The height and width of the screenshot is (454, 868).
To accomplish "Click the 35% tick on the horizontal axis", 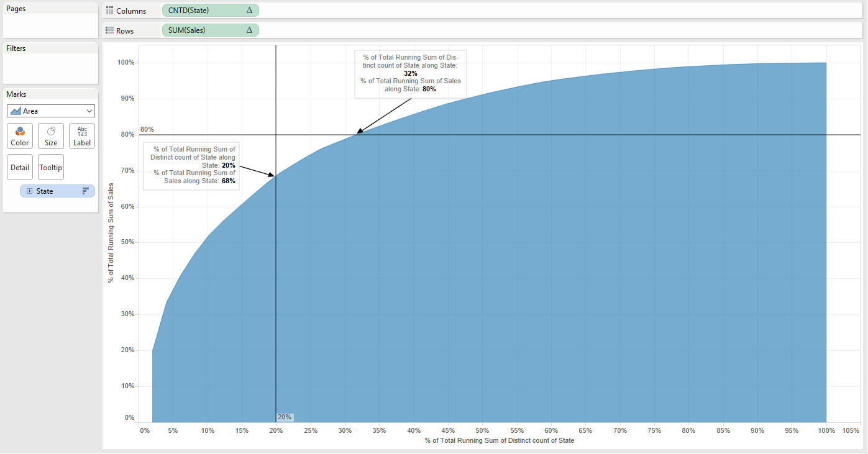I will pos(380,430).
